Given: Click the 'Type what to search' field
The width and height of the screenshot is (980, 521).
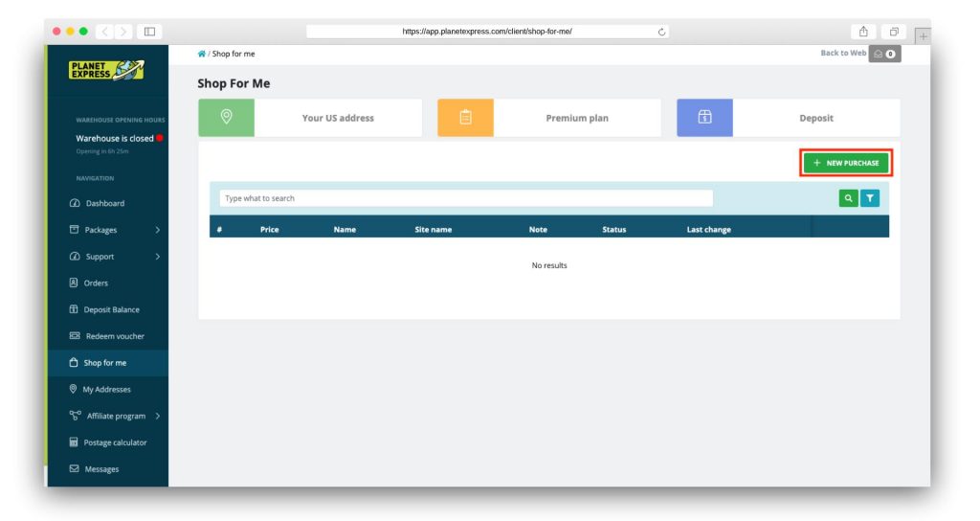Looking at the screenshot, I should (466, 198).
